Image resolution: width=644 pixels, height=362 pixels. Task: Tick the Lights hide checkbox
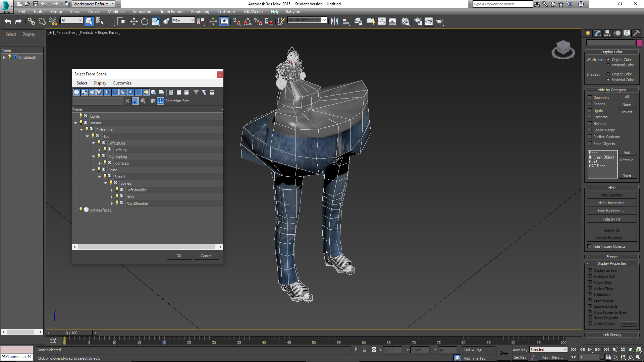(590, 111)
